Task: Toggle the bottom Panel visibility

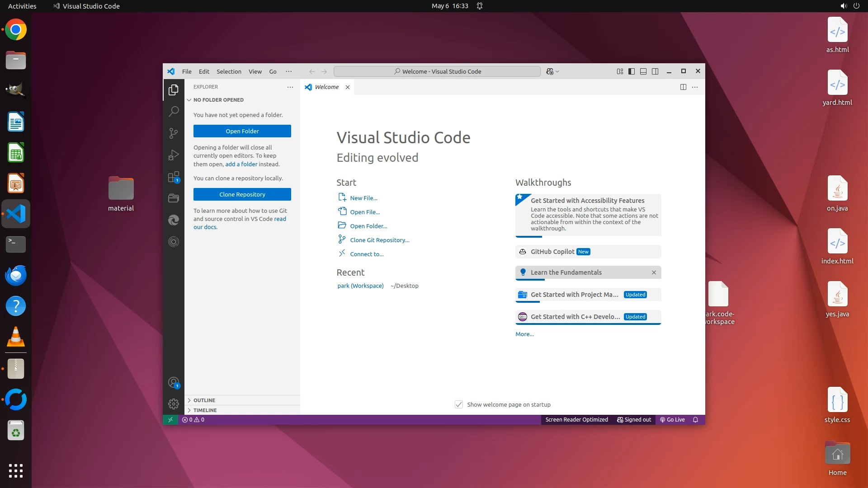Action: coord(643,71)
